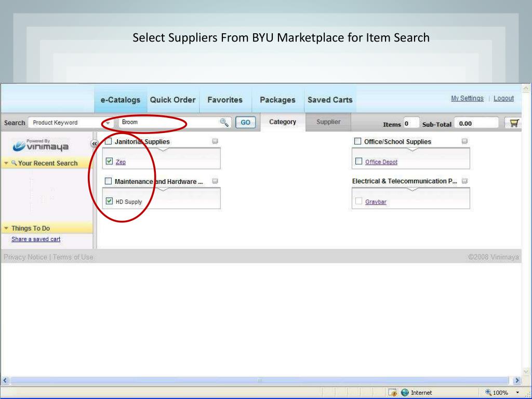Screen dimensions: 532x399
Task: Open the Packages tab
Action: [277, 100]
